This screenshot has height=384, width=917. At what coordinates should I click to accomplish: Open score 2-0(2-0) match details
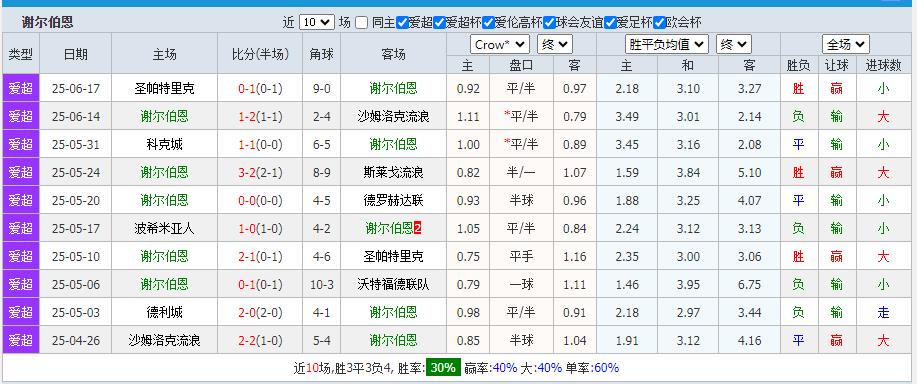pos(260,313)
